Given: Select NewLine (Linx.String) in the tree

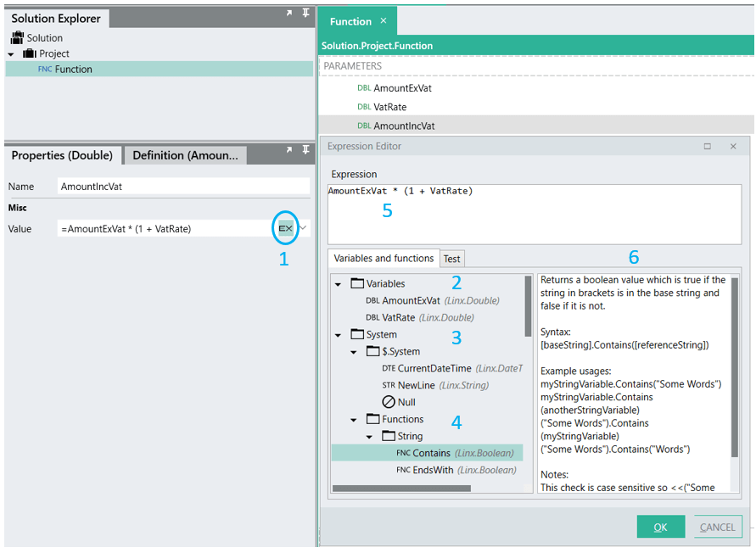Looking at the screenshot, I should pos(435,385).
